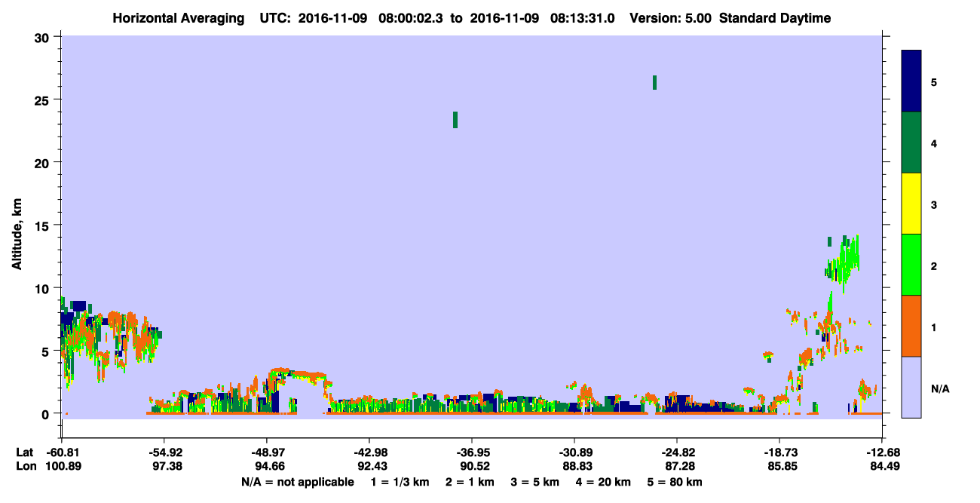Click the latitude value '-48.97'
Screen dimensions: 980x503
[268, 452]
